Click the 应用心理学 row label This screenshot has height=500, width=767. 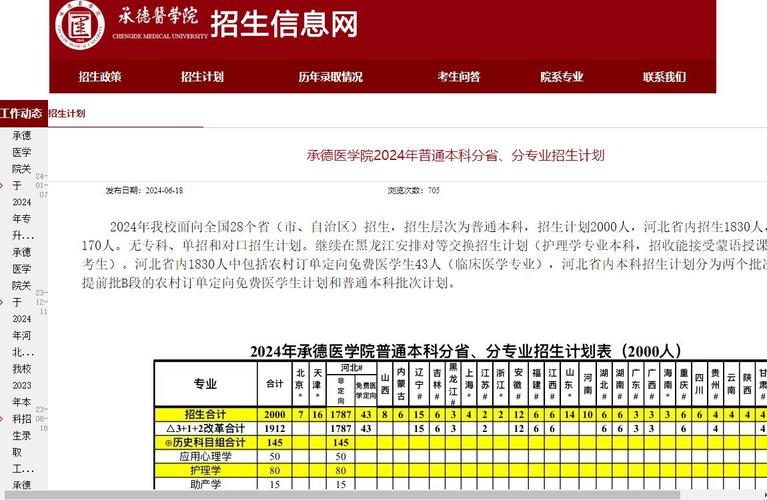(x=205, y=456)
